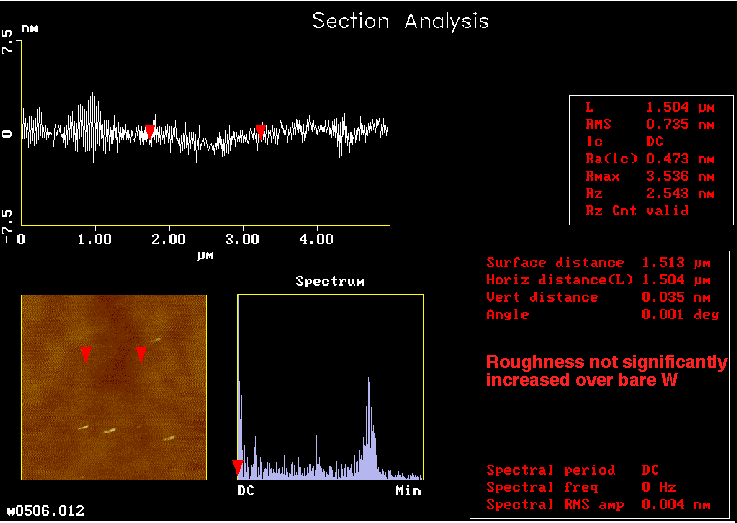Click the left red marker on section profile
The width and height of the screenshot is (737, 523).
pyautogui.click(x=150, y=133)
